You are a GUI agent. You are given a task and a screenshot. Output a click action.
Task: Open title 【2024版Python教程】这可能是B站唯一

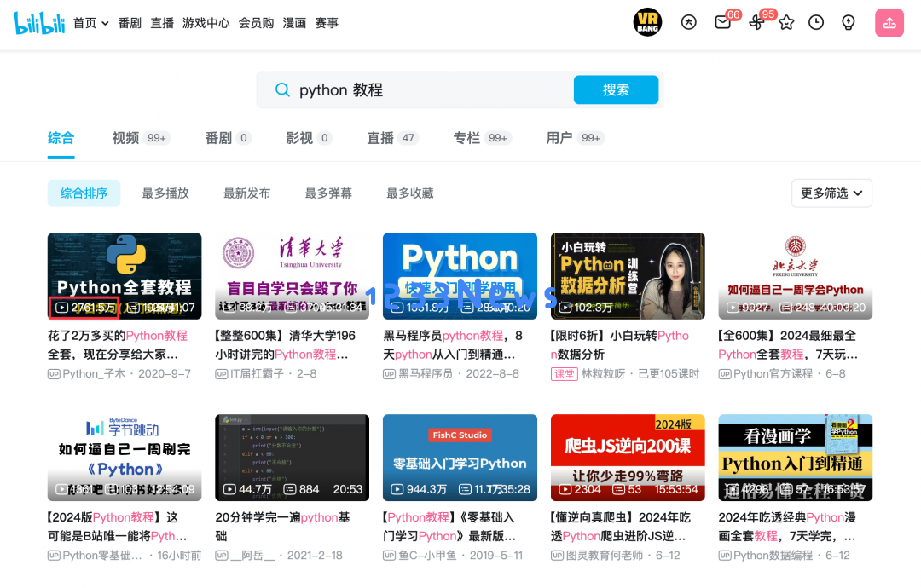point(118,527)
